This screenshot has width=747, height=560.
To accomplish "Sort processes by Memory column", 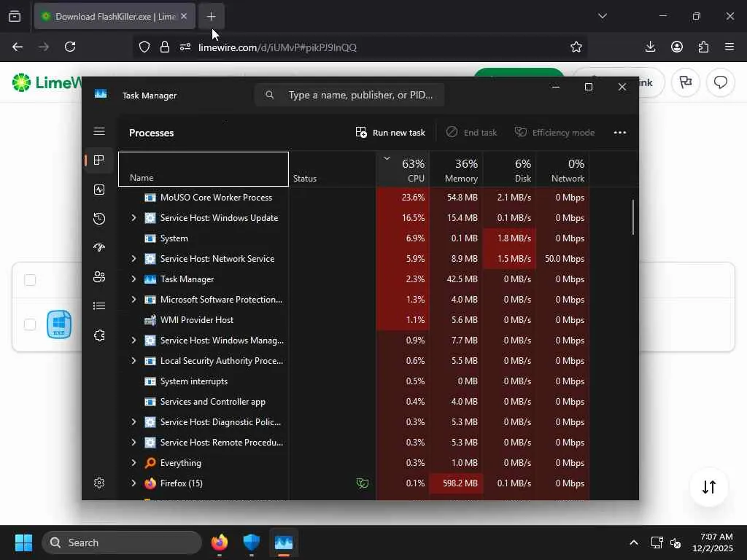I will [457, 169].
